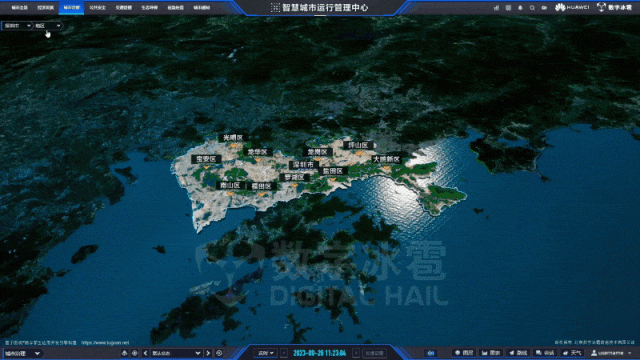Open the search magnifier icon

coord(532,8)
